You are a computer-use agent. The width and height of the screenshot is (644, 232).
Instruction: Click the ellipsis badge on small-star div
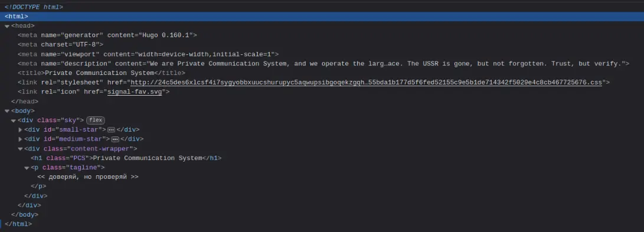112,130
